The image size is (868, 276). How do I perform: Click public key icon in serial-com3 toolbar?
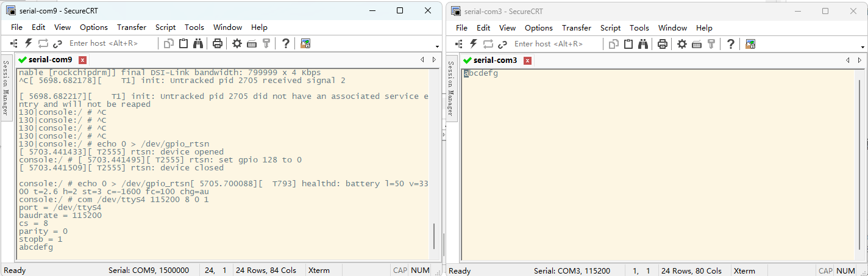(711, 43)
